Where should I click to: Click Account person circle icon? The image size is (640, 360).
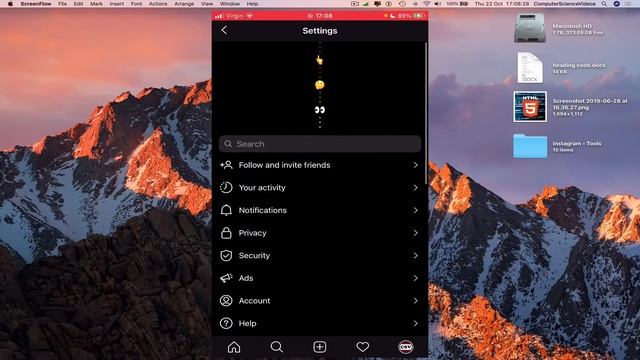pyautogui.click(x=226, y=301)
